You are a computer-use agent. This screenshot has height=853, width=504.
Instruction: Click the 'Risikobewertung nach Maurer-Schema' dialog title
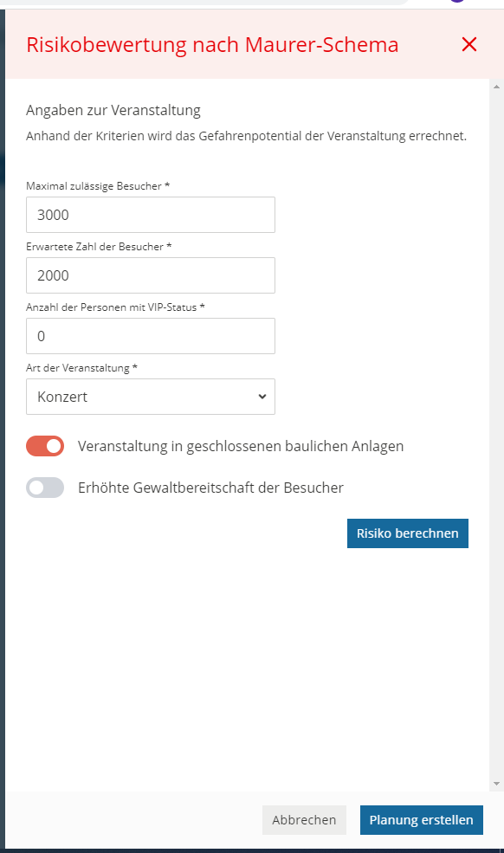point(212,45)
